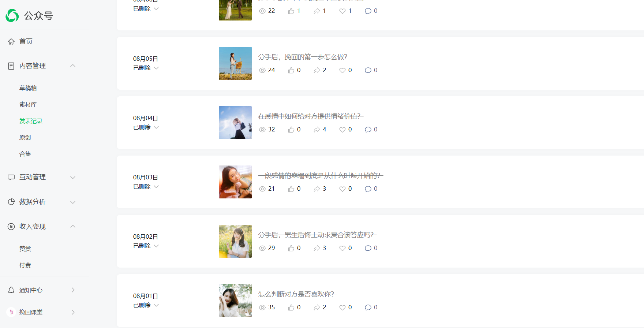Expand 已删除 dropdown under 08月05日
This screenshot has height=328, width=644.
click(x=156, y=68)
